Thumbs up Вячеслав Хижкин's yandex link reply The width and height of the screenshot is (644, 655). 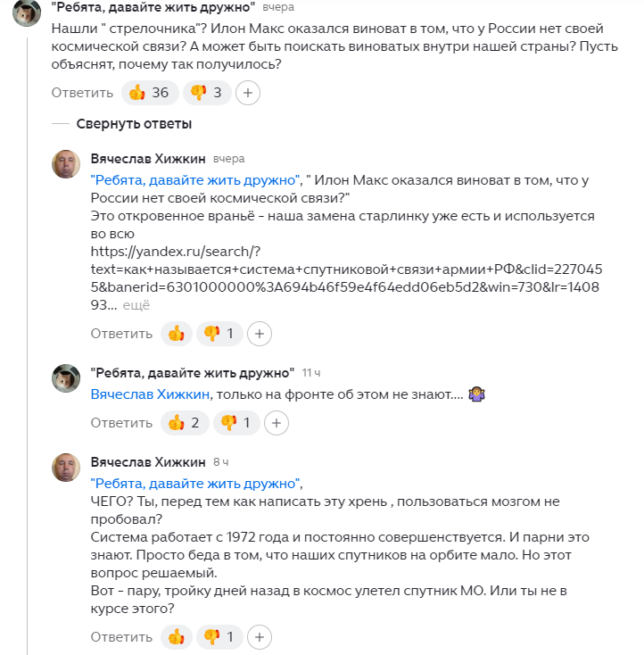(x=177, y=334)
